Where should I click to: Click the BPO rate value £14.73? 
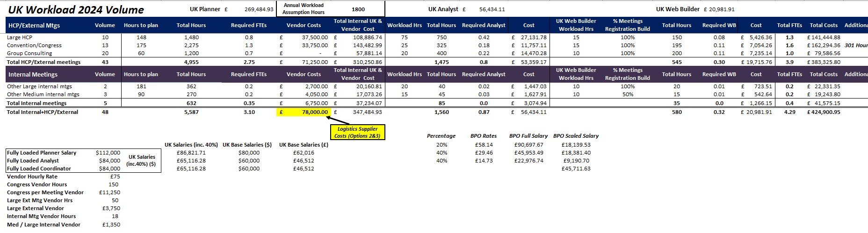tap(484, 161)
